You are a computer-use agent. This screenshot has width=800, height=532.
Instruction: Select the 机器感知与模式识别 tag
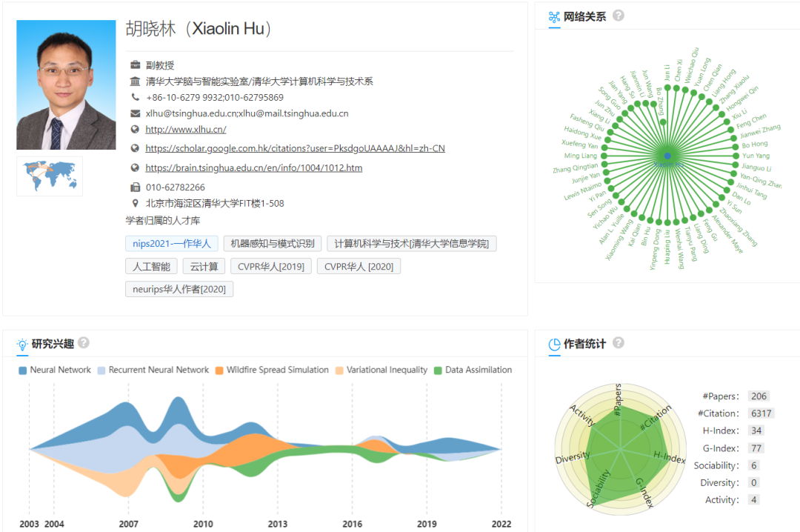272,244
